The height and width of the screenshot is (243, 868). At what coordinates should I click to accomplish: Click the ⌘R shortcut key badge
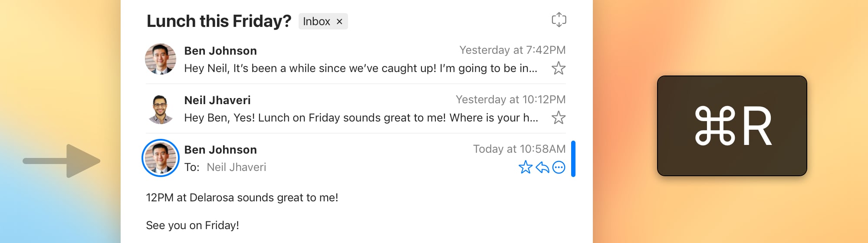[x=732, y=126]
